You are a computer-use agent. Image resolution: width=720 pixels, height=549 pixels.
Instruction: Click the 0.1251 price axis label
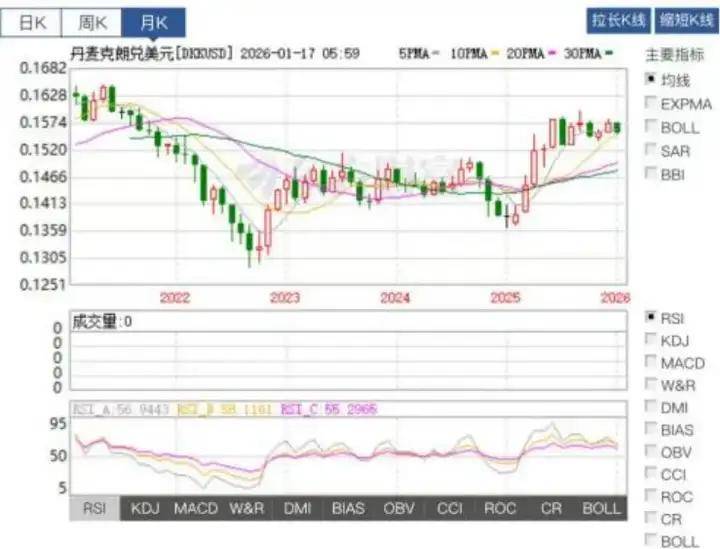[44, 285]
